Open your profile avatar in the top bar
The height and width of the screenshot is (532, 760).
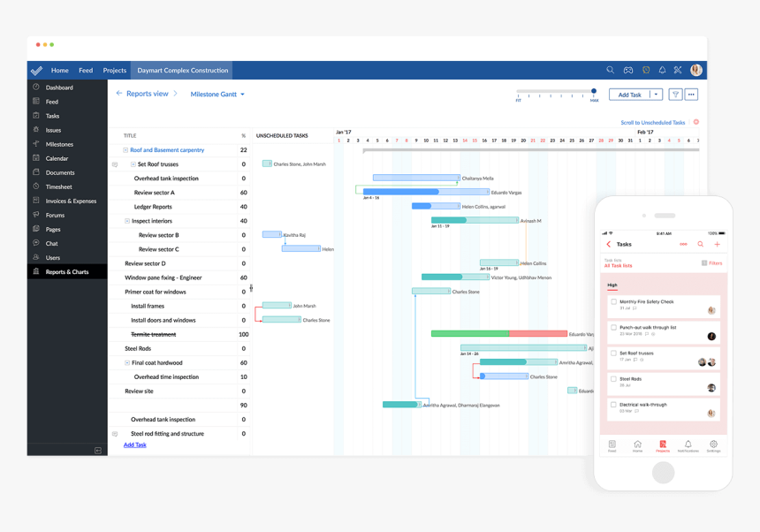(695, 70)
